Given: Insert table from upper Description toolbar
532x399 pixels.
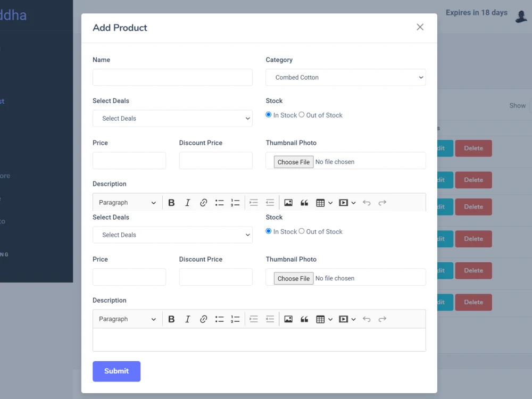Looking at the screenshot, I should pyautogui.click(x=320, y=203).
